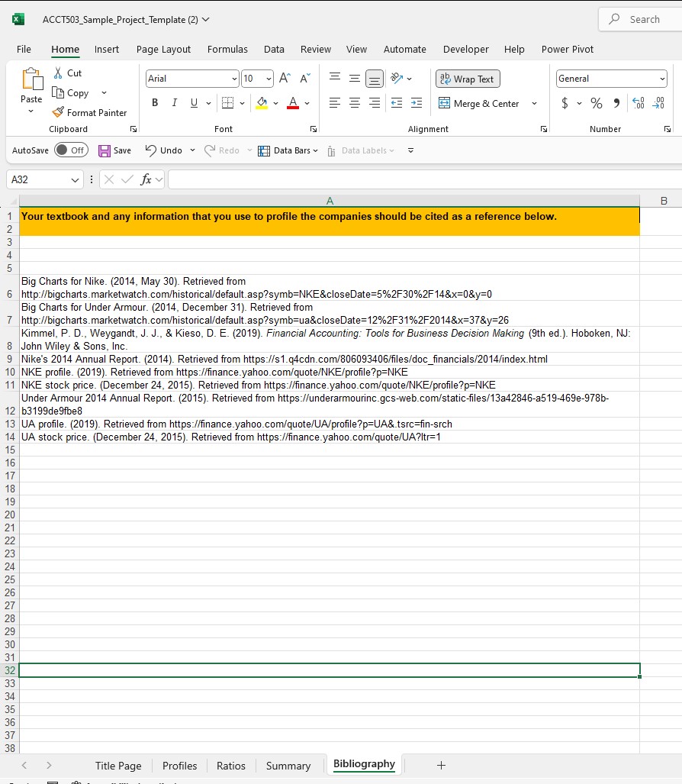
Task: Apply Bold formatting from the Font group
Action: [x=155, y=102]
